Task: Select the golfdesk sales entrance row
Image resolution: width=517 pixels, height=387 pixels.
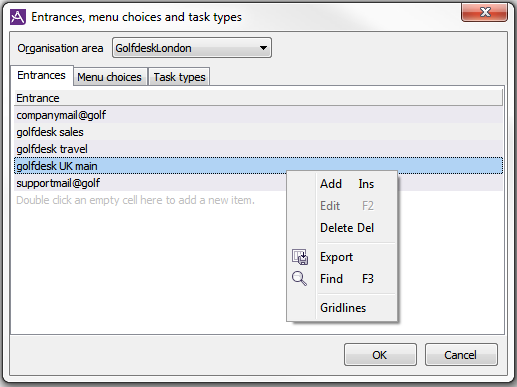Action: click(x=259, y=132)
